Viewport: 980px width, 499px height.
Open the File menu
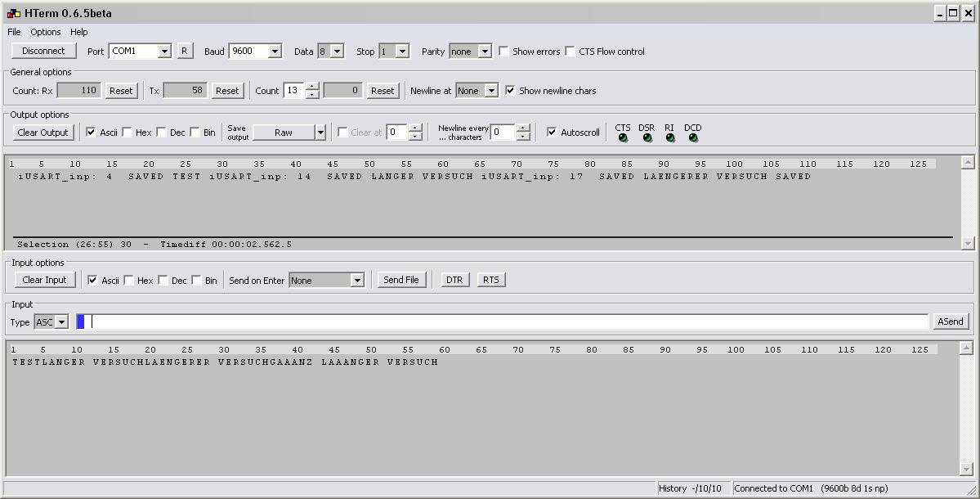(15, 32)
